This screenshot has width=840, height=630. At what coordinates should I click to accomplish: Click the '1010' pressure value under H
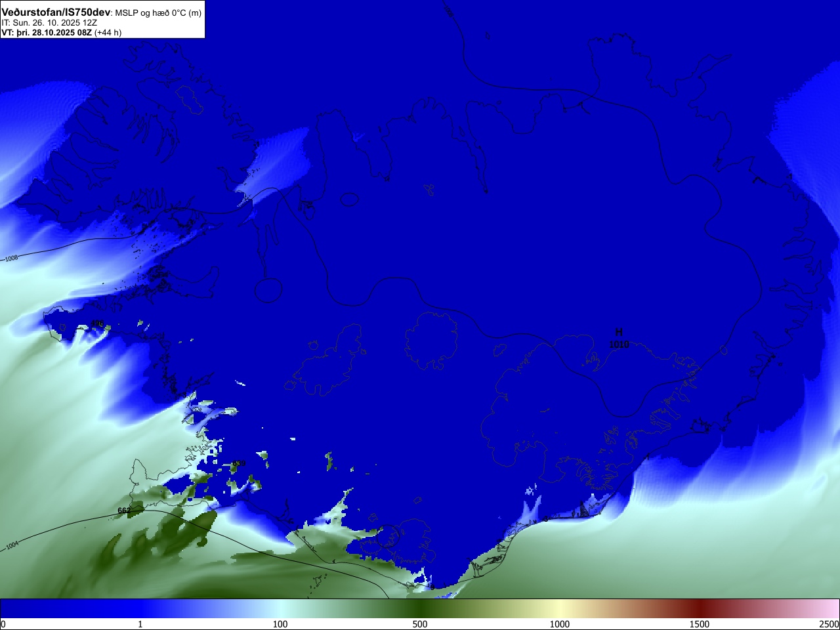(619, 345)
